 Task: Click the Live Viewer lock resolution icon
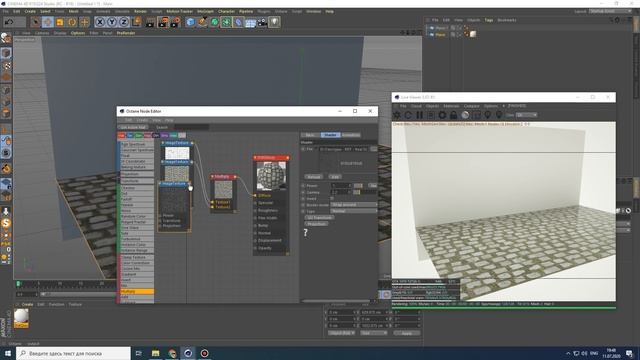click(x=453, y=115)
